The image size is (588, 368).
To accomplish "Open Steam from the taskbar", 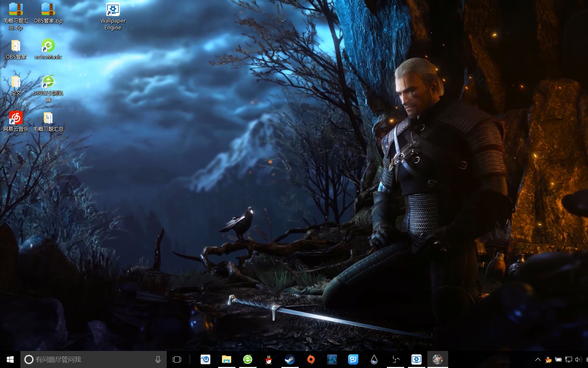I will [290, 359].
